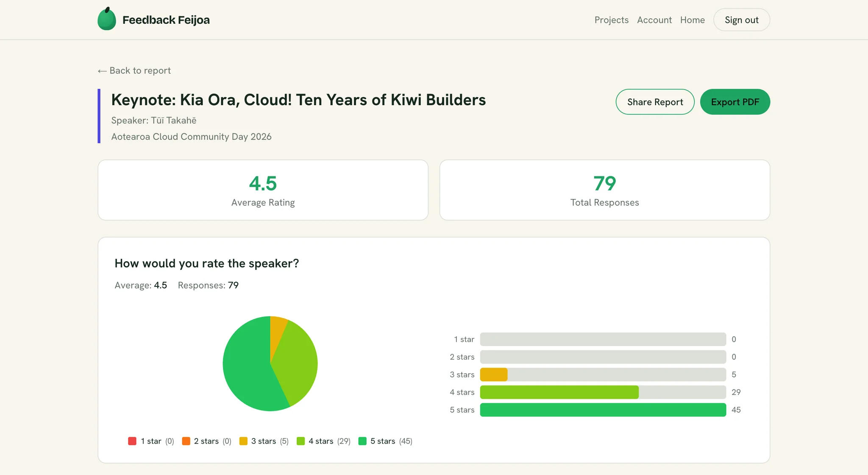Click the Feedback Feijoa fruit logo
Image resolution: width=868 pixels, height=475 pixels.
(x=107, y=19)
